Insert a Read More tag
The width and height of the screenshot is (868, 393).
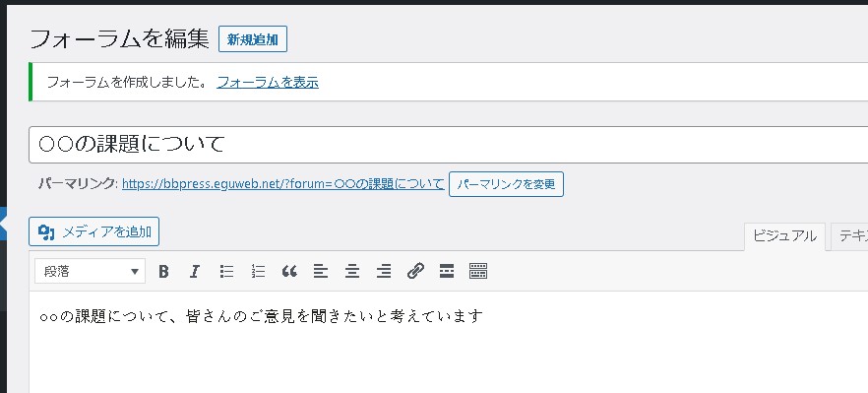(x=447, y=271)
